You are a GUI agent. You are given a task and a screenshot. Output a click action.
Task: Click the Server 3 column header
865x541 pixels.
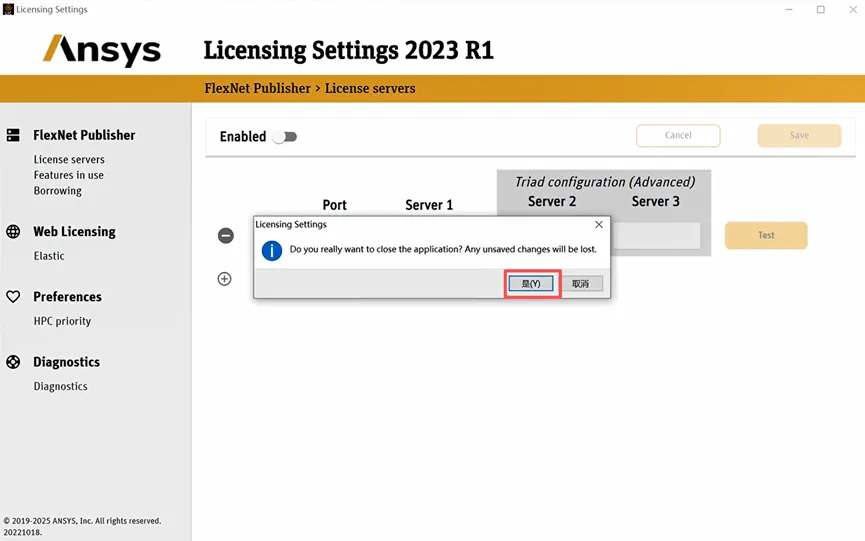click(x=655, y=201)
